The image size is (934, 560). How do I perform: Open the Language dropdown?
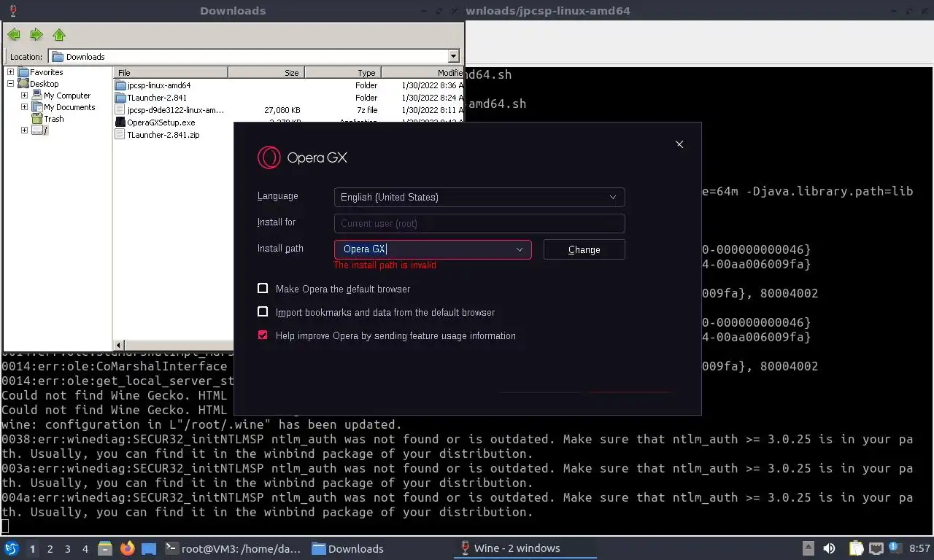pyautogui.click(x=479, y=197)
